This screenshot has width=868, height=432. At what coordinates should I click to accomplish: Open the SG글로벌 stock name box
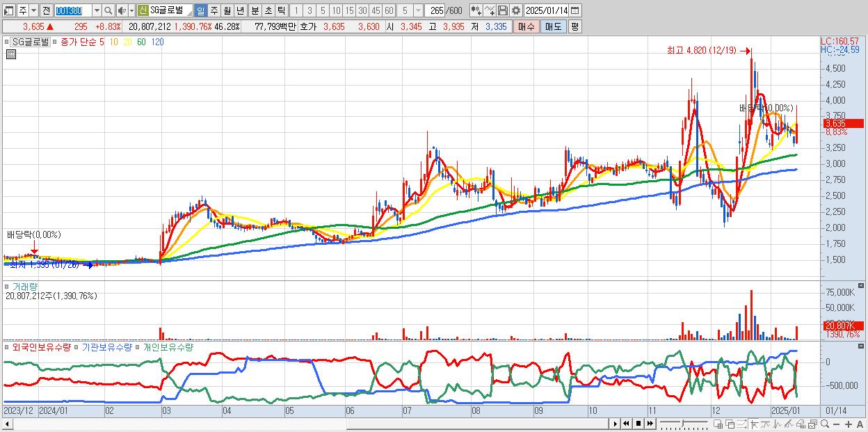pyautogui.click(x=170, y=10)
